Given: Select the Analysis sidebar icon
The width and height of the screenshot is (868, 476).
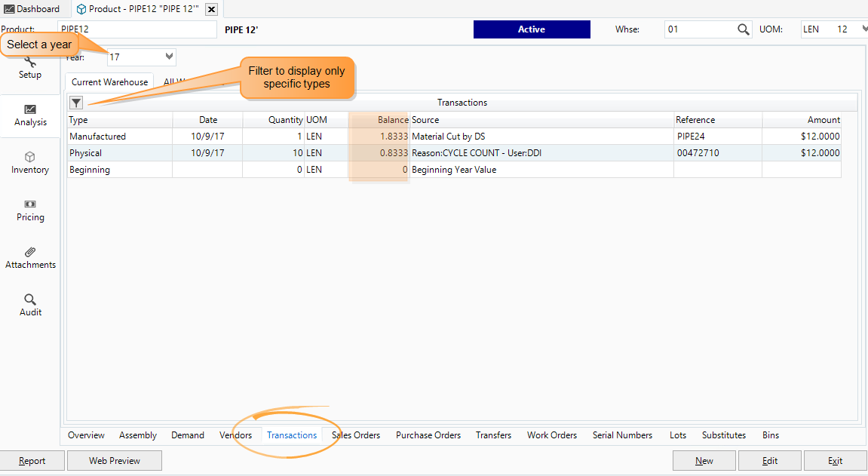Looking at the screenshot, I should point(30,115).
